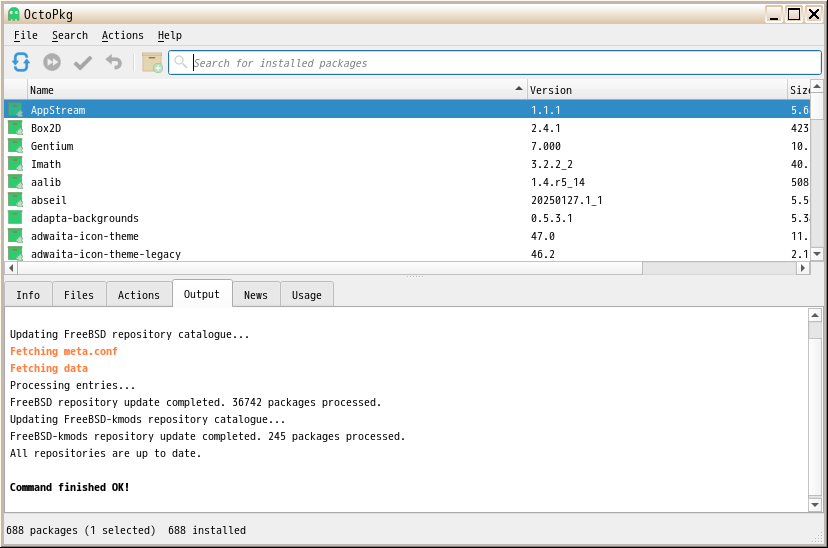Image resolution: width=828 pixels, height=548 pixels.
Task: Select the abseil package name
Action: 49,200
